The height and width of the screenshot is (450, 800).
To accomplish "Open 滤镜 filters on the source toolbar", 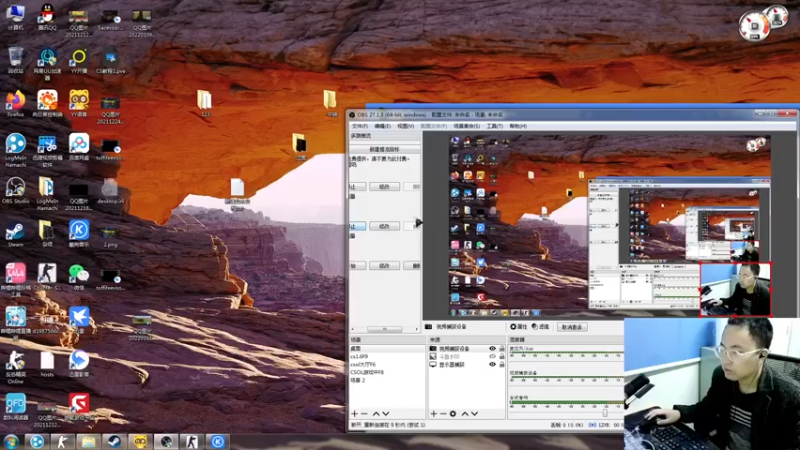I will (x=540, y=327).
